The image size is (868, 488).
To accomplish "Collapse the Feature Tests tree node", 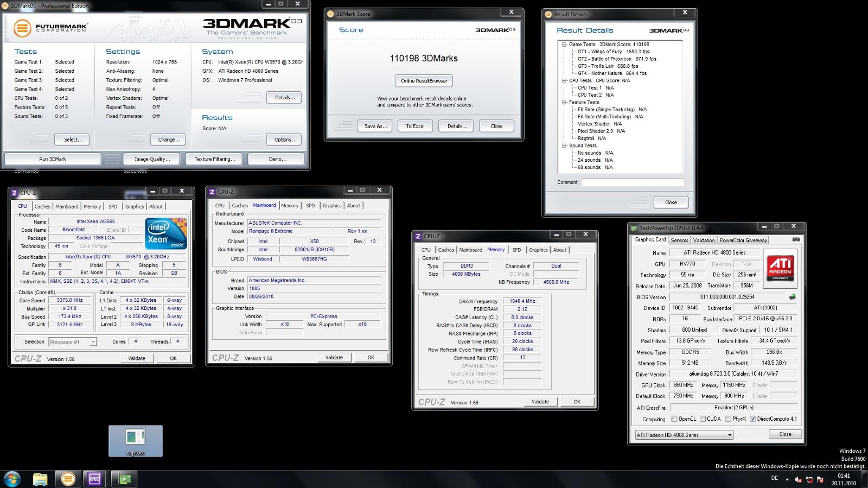I will coord(564,102).
